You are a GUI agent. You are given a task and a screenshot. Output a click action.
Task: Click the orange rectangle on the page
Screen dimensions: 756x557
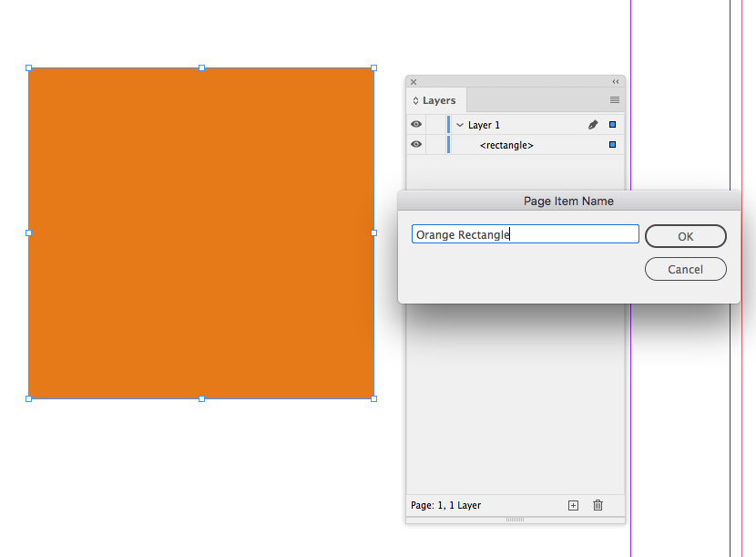[200, 232]
